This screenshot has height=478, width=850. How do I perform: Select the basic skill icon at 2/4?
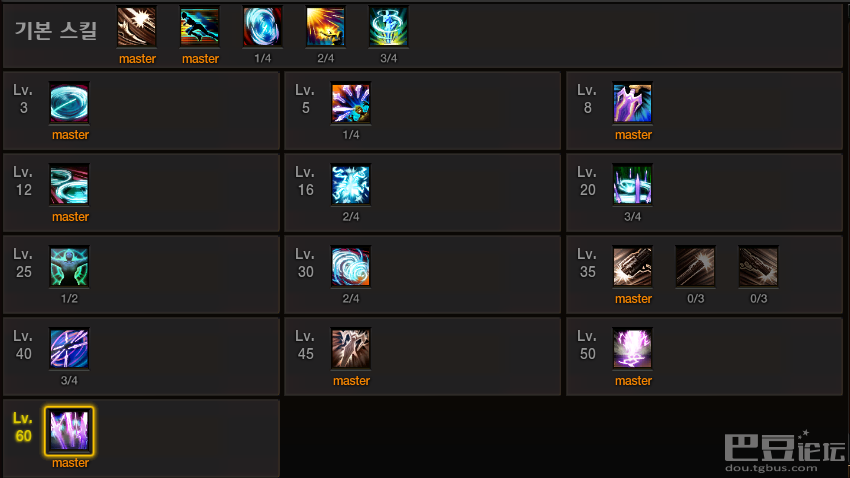tap(326, 27)
